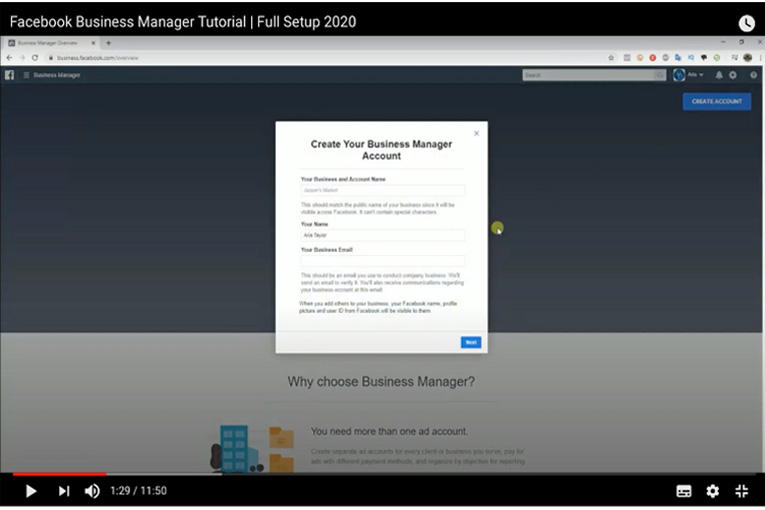
Task: Click the browser address bar URL
Action: 98,58
